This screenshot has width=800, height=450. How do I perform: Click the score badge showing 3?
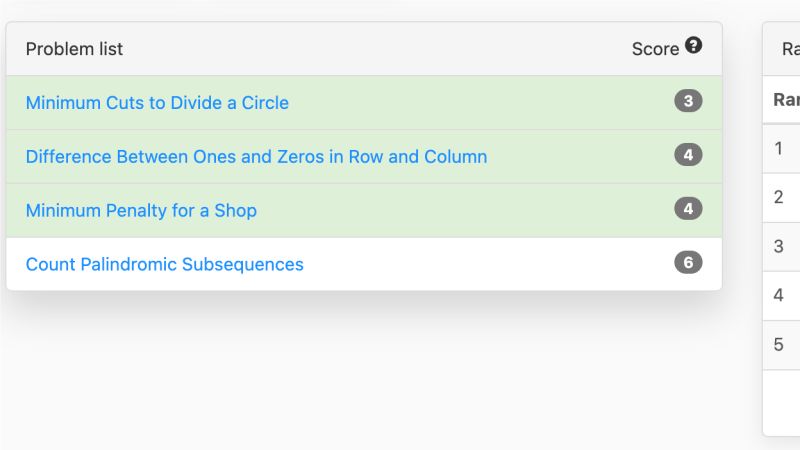[x=688, y=101]
